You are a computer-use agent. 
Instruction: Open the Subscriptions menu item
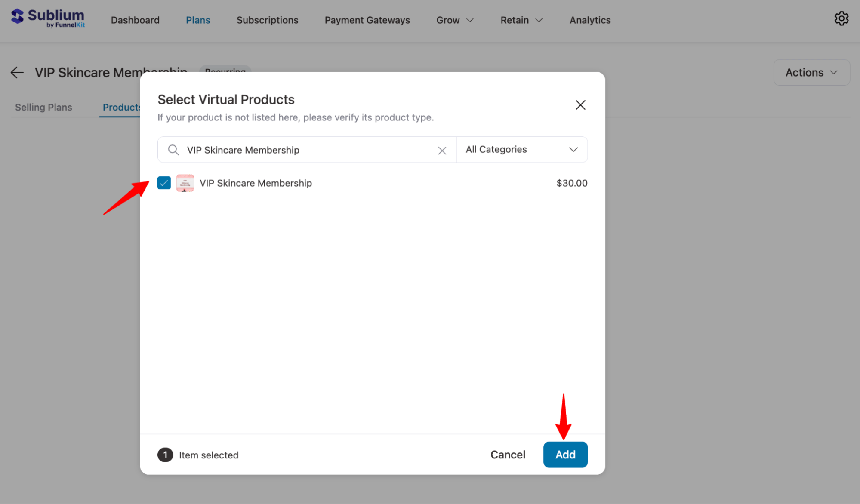tap(267, 20)
